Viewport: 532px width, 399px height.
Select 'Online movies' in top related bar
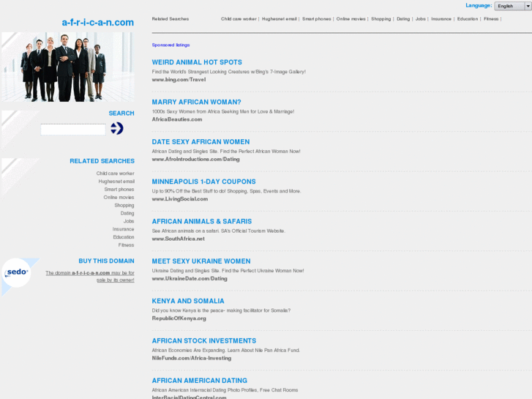click(x=351, y=19)
